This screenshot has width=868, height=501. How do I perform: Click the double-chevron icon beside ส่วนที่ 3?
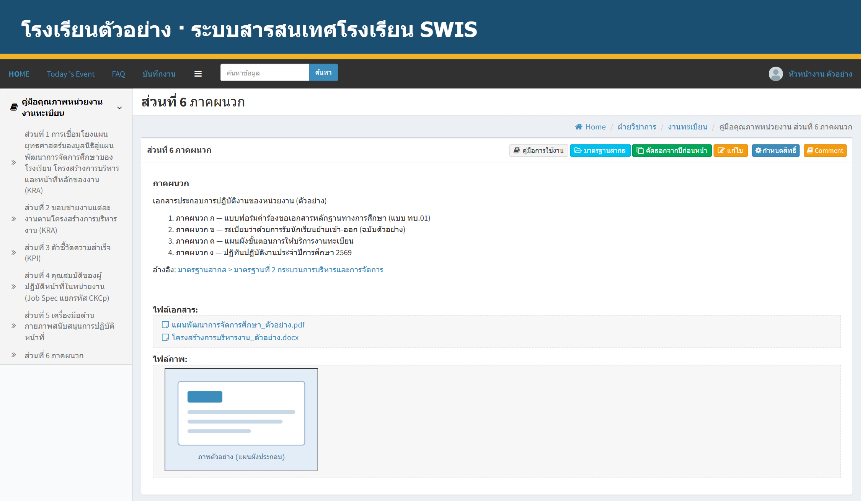coord(14,252)
